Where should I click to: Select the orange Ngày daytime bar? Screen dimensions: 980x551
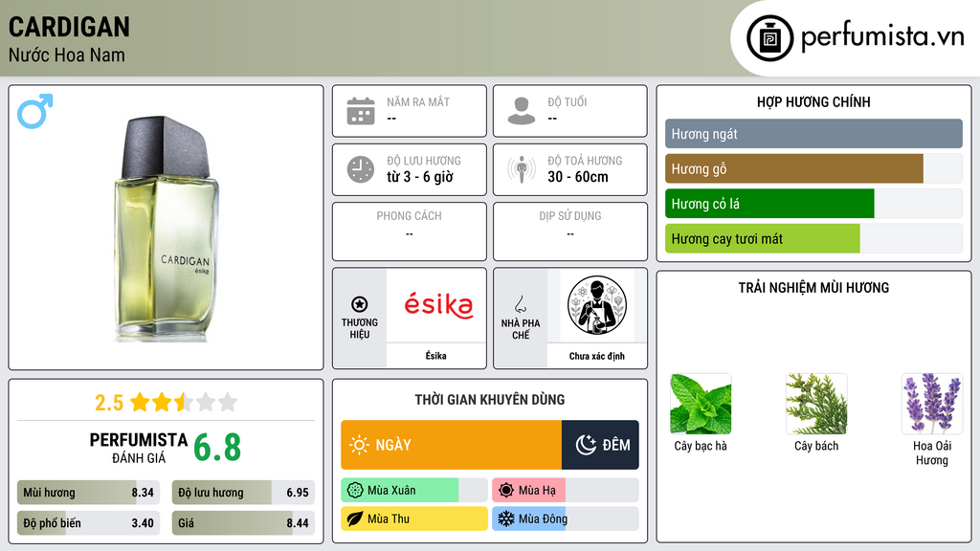point(452,445)
